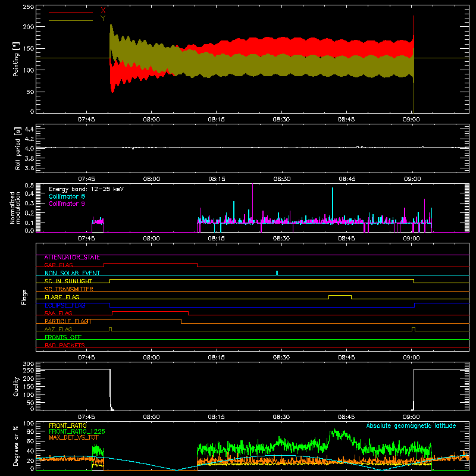
Task: Click the SC_TRANSMITTER label
Action: [x=68, y=289]
